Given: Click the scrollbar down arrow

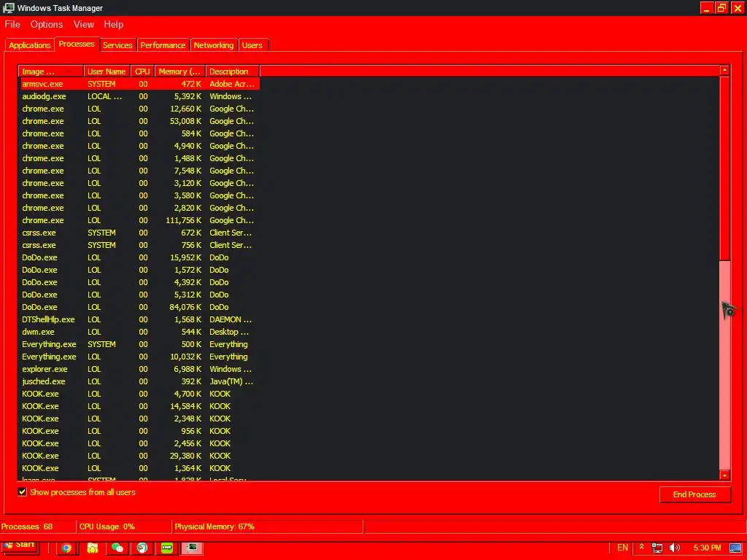Looking at the screenshot, I should 724,475.
